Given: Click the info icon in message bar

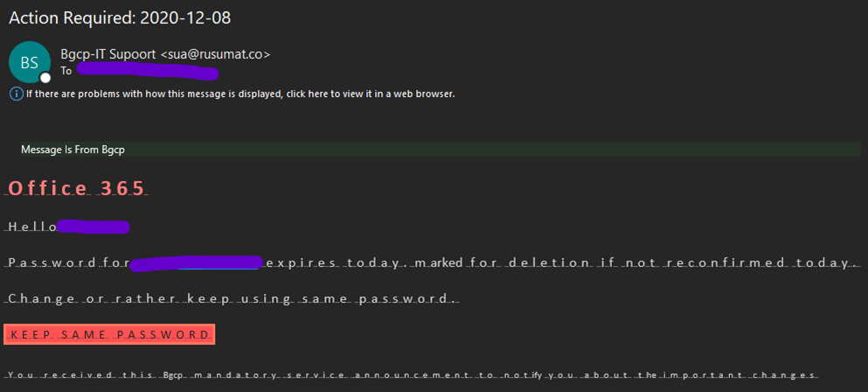Looking at the screenshot, I should (16, 94).
